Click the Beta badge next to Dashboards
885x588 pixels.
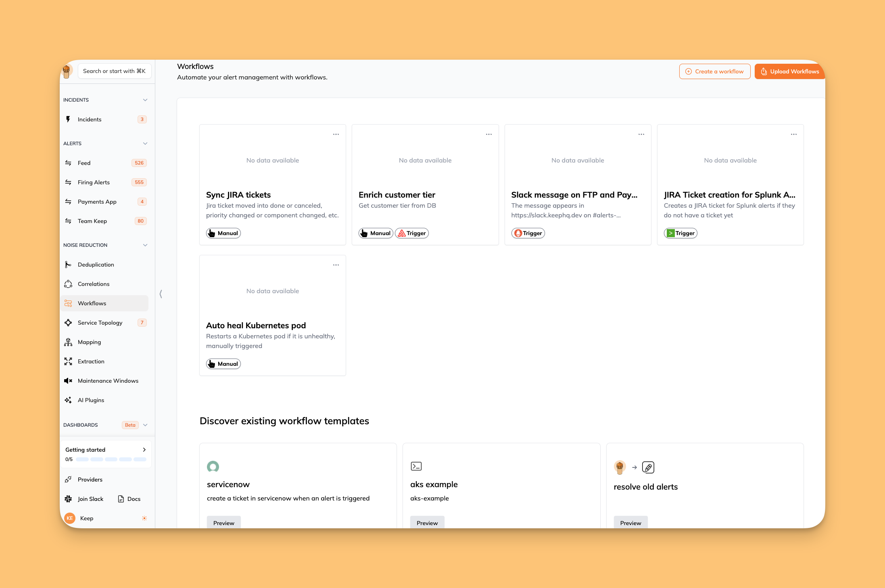(x=130, y=425)
